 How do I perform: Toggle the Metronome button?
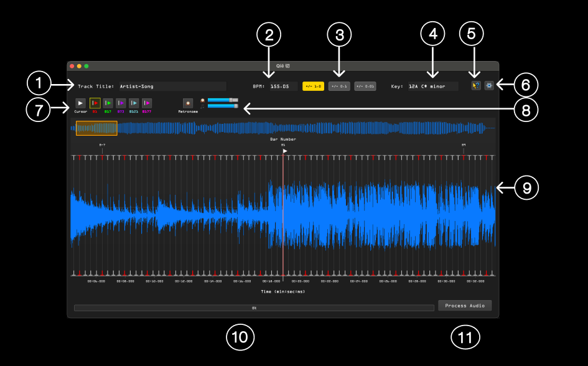point(188,103)
